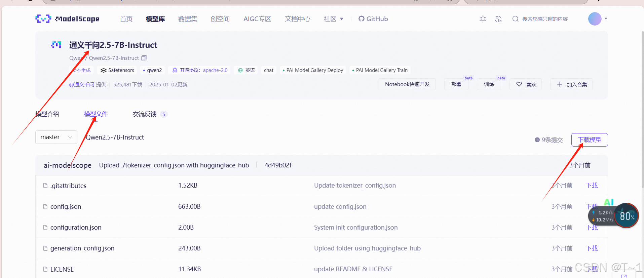Open 数据集 in the top navigation
Image resolution: width=644 pixels, height=278 pixels.
tap(188, 19)
